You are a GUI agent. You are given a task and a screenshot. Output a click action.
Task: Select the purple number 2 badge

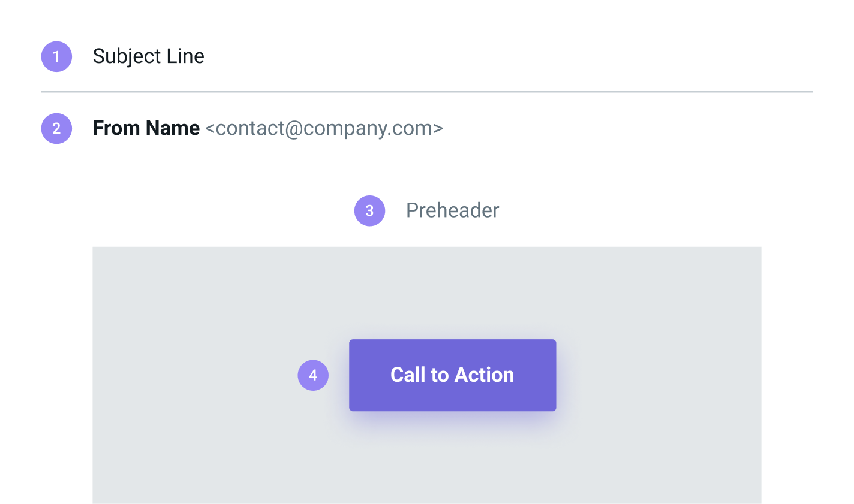point(56,128)
